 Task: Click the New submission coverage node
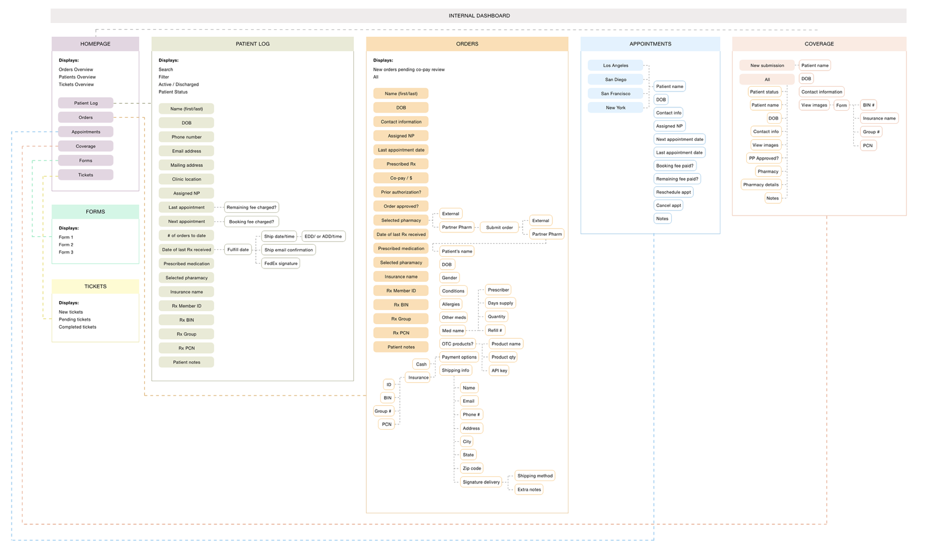(x=766, y=65)
